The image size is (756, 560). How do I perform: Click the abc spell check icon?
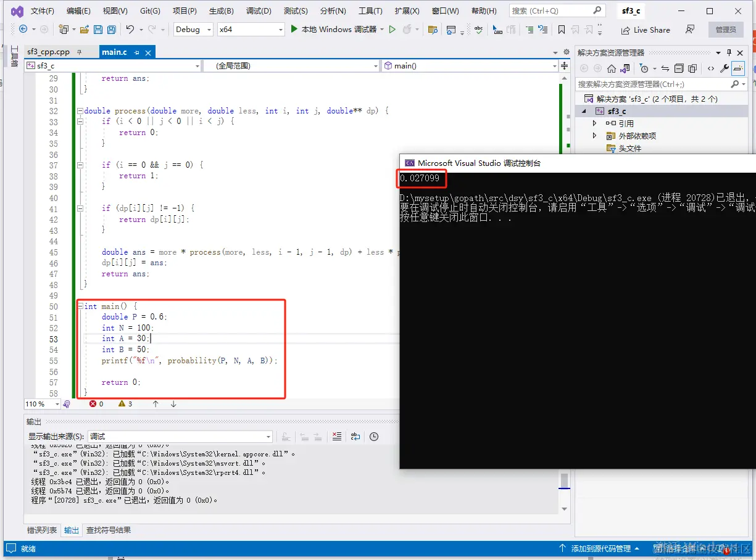coord(478,29)
